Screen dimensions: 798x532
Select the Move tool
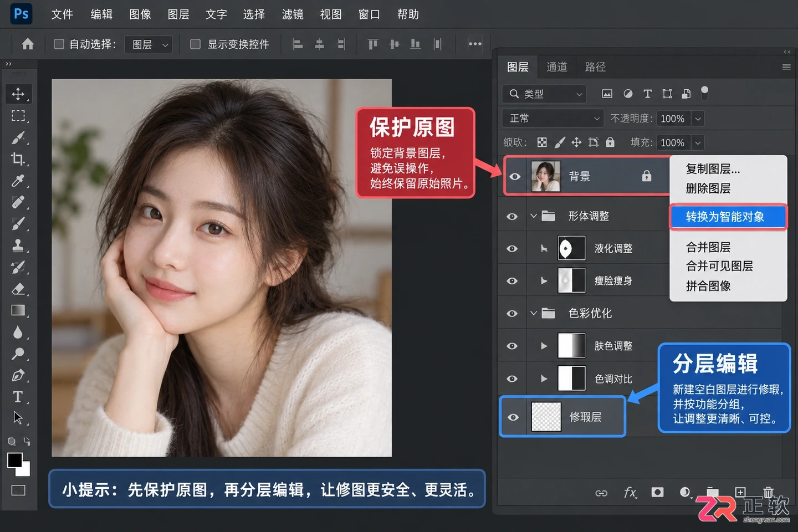(x=18, y=94)
